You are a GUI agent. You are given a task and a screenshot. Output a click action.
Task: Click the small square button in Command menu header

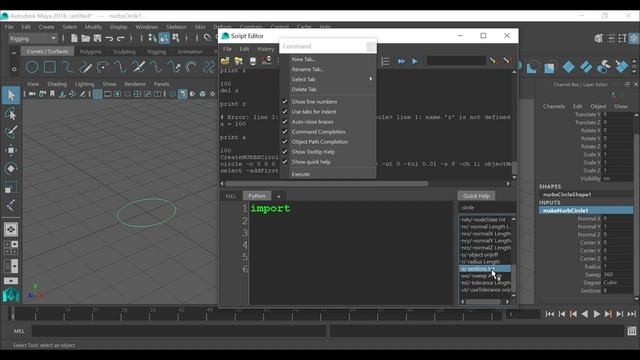pyautogui.click(x=371, y=47)
